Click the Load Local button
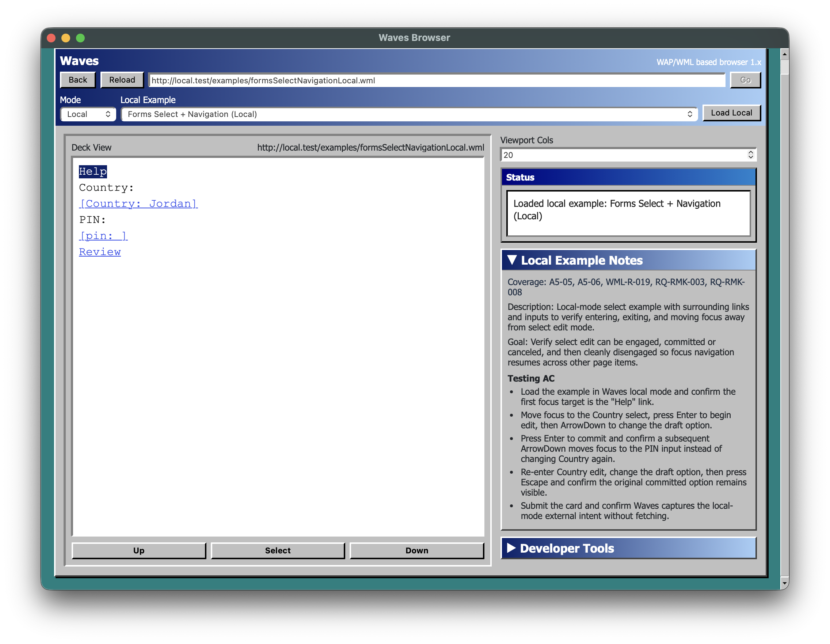Screen dimensions: 830x644 coord(732,113)
